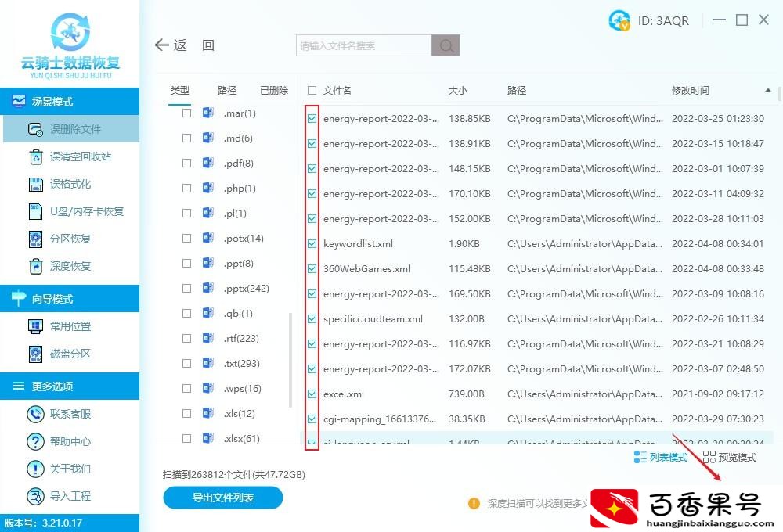
Task: Switch to 预览模式 grid view icon
Action: pos(709,457)
